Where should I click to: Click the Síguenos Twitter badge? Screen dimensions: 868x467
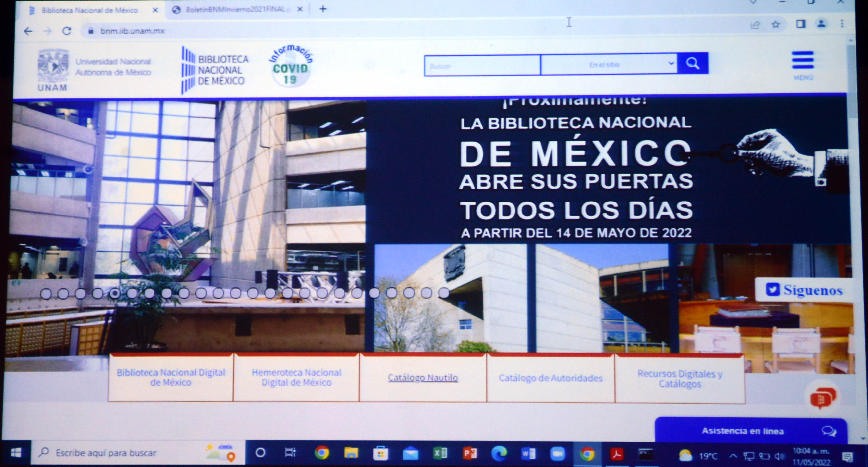[x=804, y=290]
